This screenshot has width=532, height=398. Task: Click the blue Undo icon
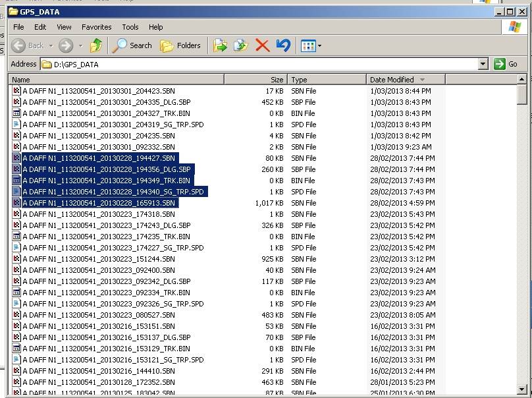point(283,45)
